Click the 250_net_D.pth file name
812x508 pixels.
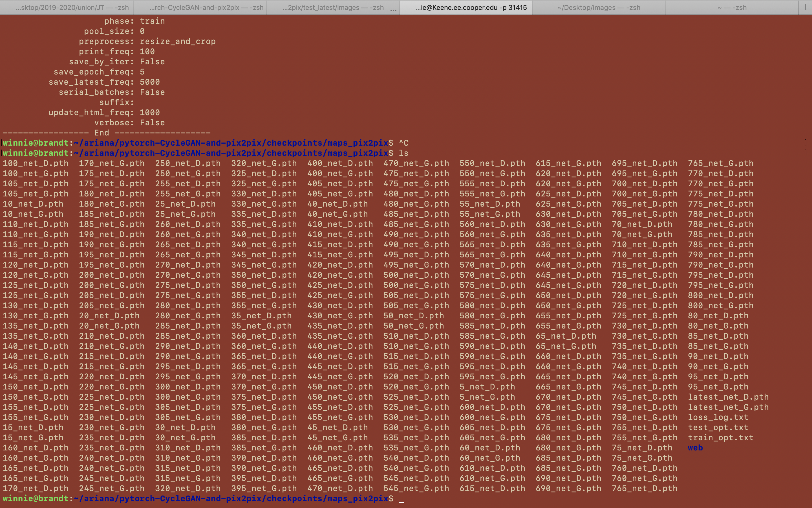coord(188,163)
